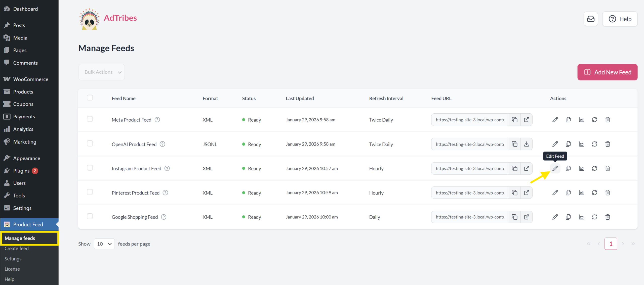644x285 pixels.
Task: Open the Plugins menu with updates
Action: 21,171
